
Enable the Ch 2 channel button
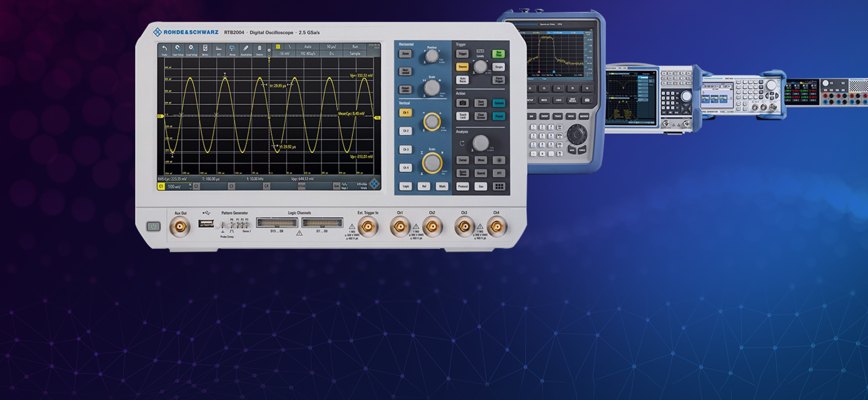(406, 131)
